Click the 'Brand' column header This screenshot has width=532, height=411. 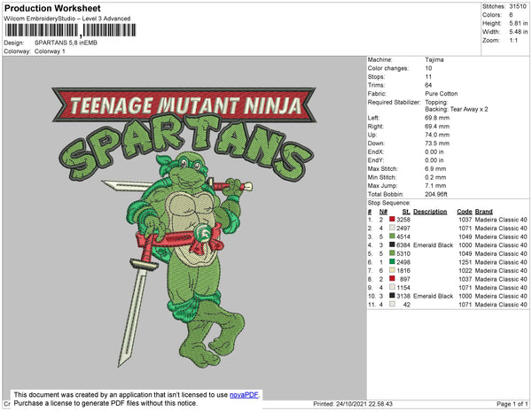(483, 212)
